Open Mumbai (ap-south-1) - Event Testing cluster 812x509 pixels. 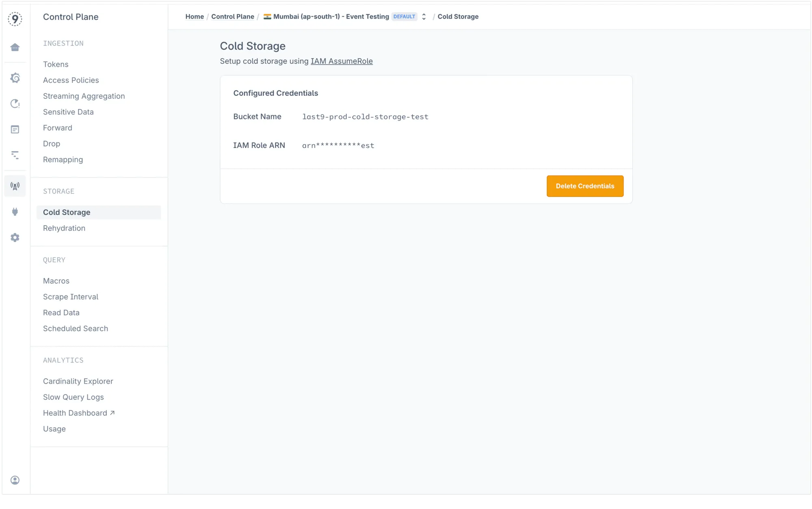pyautogui.click(x=331, y=17)
